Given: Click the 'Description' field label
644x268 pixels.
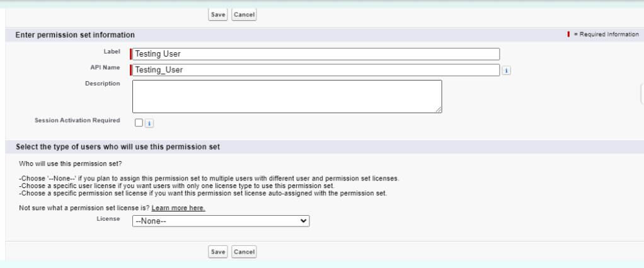Looking at the screenshot, I should point(102,84).
